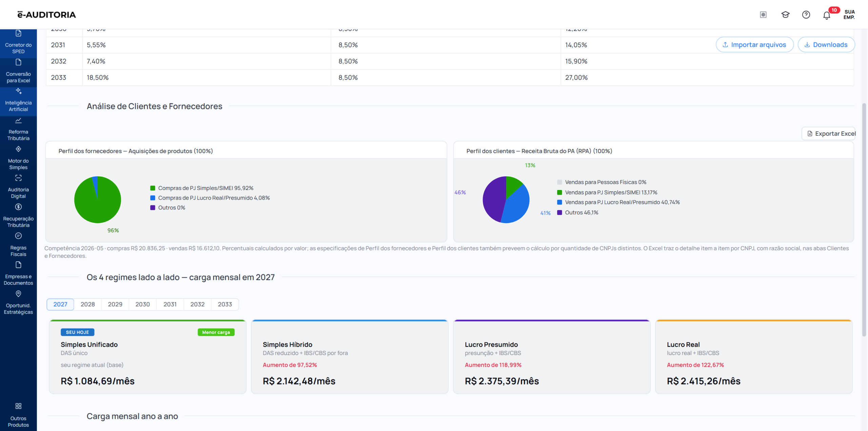Toggle the Compras de PJ Simples/SIMEI legend swatch
This screenshot has height=431, width=868.
point(153,188)
